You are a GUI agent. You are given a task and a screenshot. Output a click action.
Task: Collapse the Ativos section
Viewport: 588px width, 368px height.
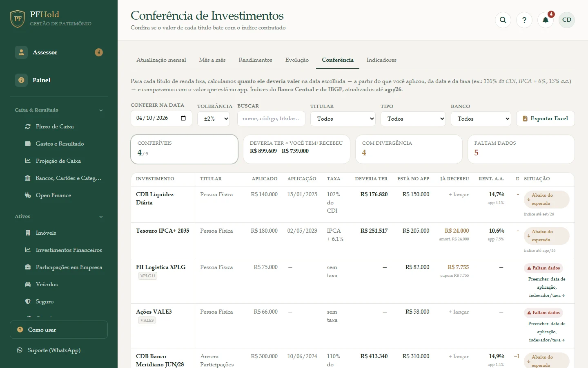[x=101, y=217]
